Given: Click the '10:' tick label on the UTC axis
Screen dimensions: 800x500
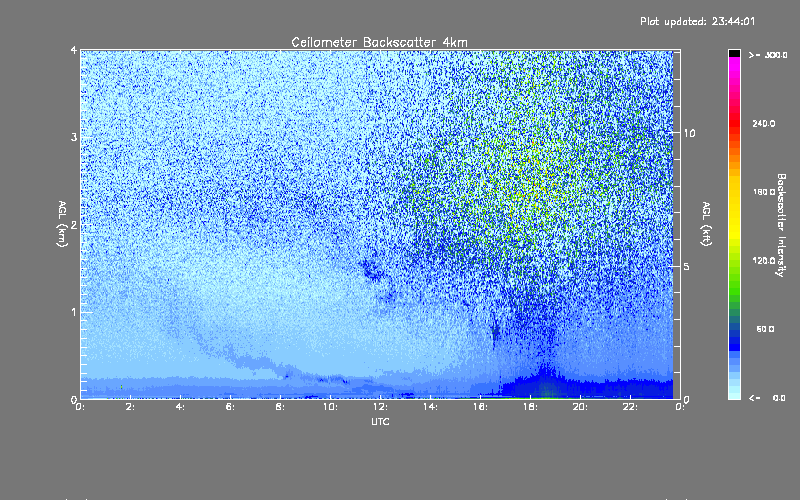Looking at the screenshot, I should point(330,407).
